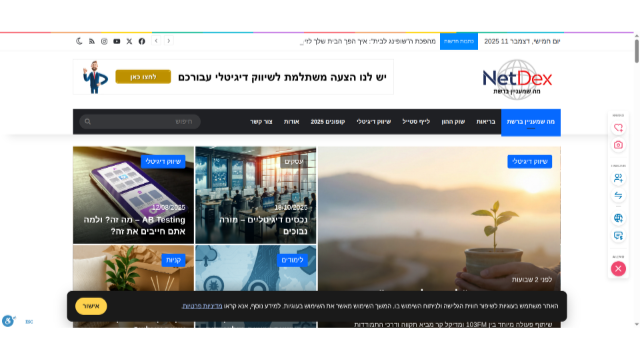Click the לפני 2 שבועות timestamp
Image resolution: width=640 pixels, height=360 pixels.
tap(532, 280)
